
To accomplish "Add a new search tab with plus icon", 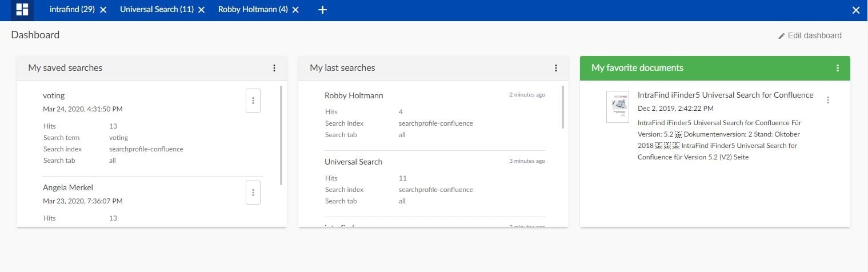I will (322, 10).
